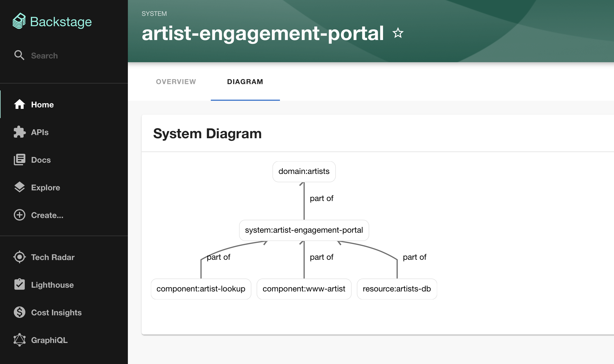Open the resource:artists-db node

pyautogui.click(x=397, y=289)
